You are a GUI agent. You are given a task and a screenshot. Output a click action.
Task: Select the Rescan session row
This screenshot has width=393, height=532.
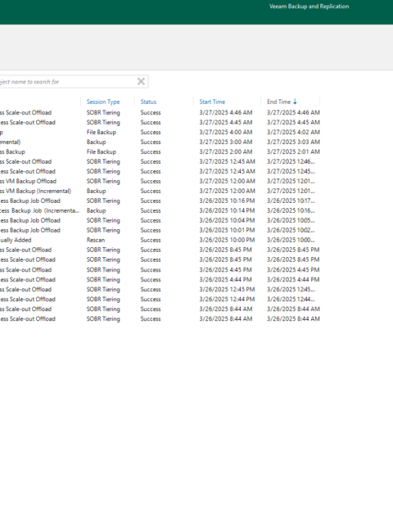[160, 240]
